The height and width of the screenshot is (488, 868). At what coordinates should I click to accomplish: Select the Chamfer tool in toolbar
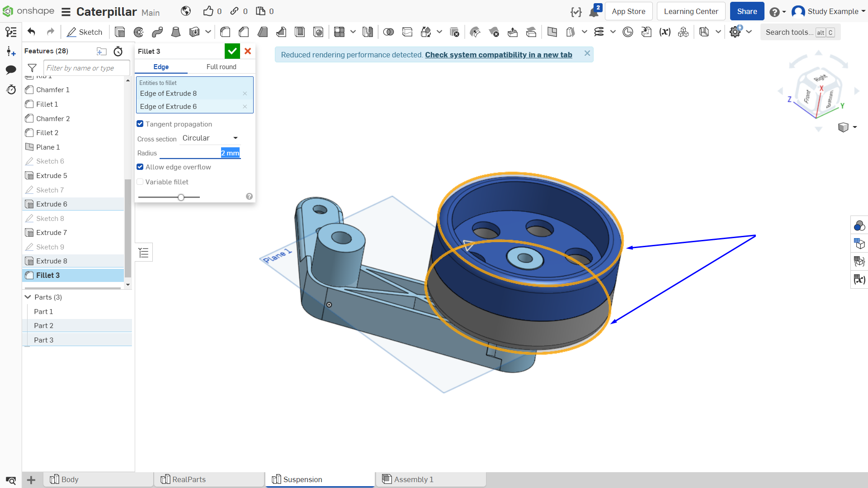[244, 32]
